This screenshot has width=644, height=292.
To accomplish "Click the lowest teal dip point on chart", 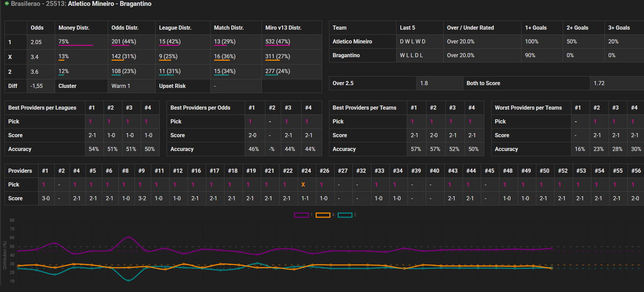I will pos(128,281).
